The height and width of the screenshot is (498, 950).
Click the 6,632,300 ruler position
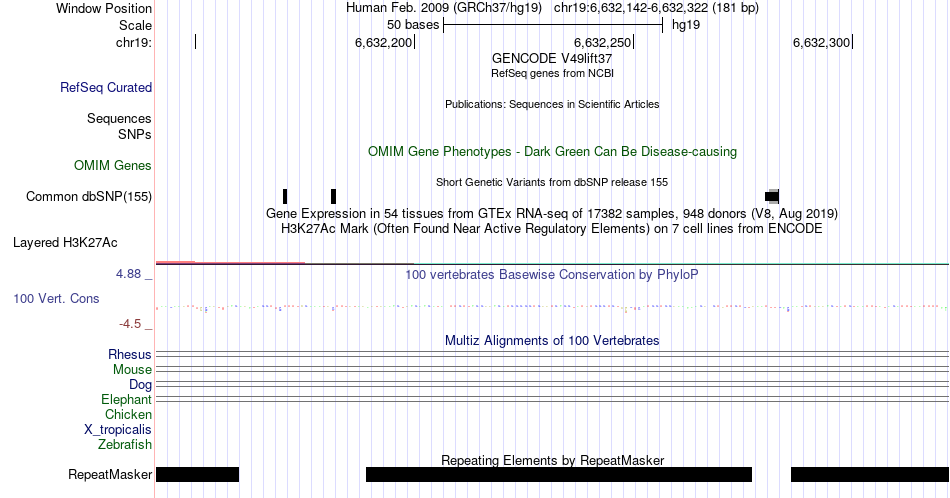[x=821, y=42]
